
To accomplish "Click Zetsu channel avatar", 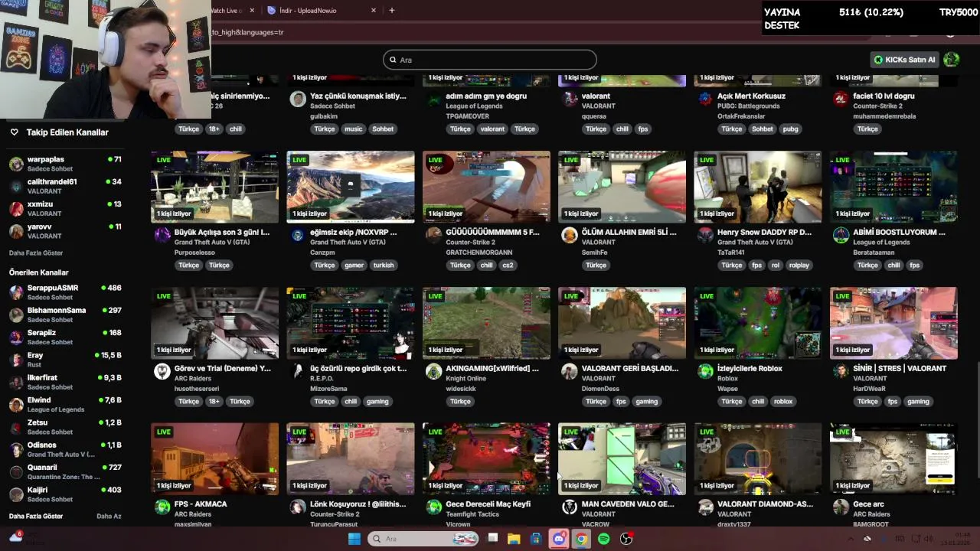I will (16, 427).
